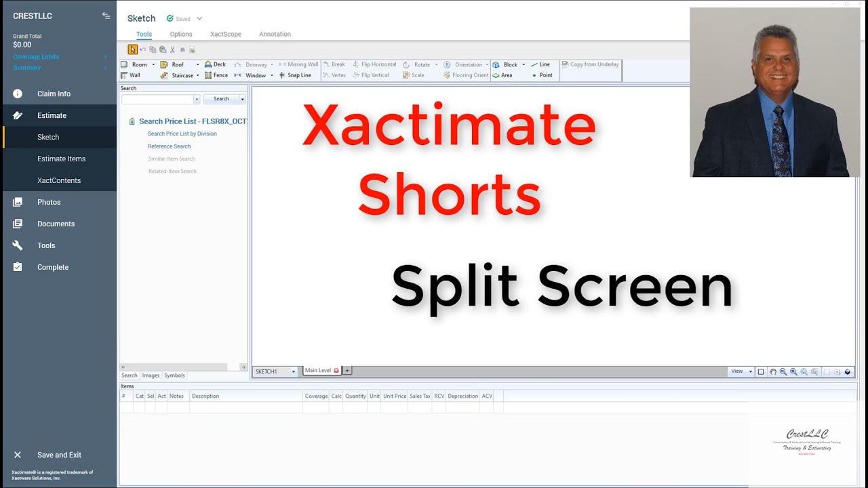868x488 pixels.
Task: Open the Symbols tab in search panel
Action: tap(174, 375)
